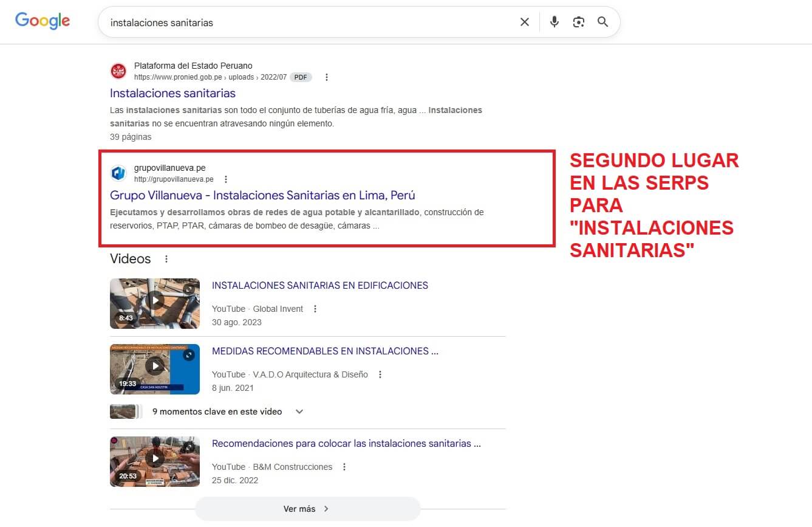Image resolution: width=812 pixels, height=527 pixels.
Task: Open the three-dot menu on the pronied.gob.pe result
Action: click(x=326, y=77)
